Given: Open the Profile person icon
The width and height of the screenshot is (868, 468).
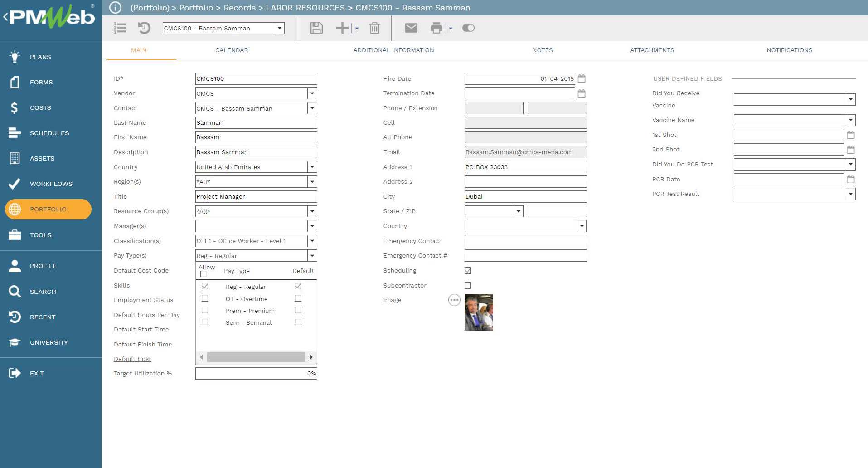Looking at the screenshot, I should pyautogui.click(x=15, y=266).
